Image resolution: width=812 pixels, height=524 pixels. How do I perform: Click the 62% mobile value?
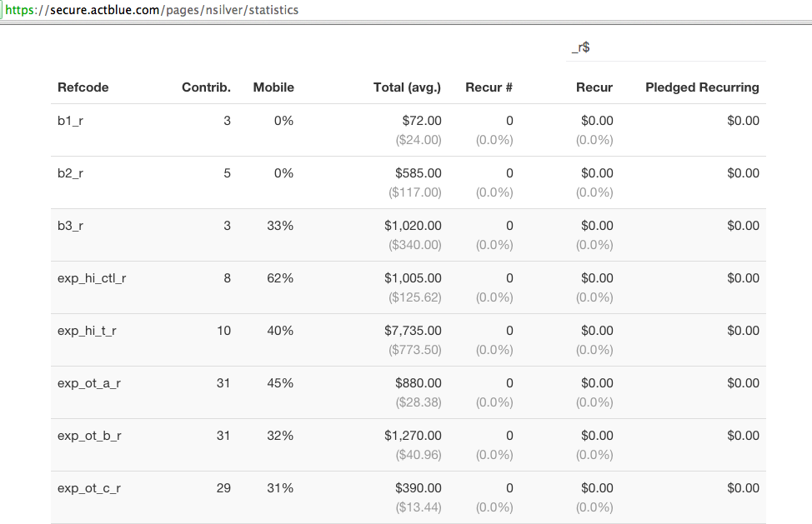click(280, 278)
